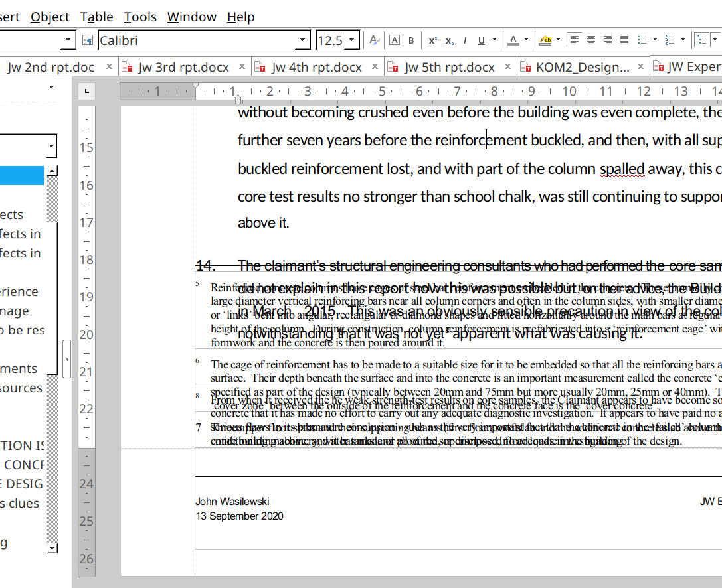This screenshot has width=722, height=588.
Task: Toggle bold formatting
Action: [x=411, y=40]
